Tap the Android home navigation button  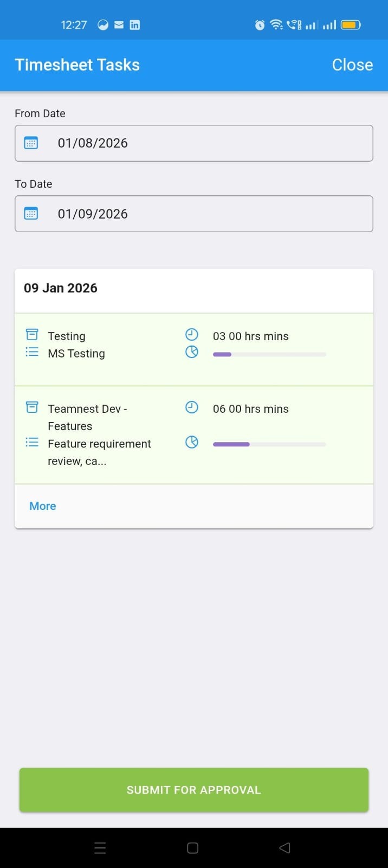tap(192, 848)
